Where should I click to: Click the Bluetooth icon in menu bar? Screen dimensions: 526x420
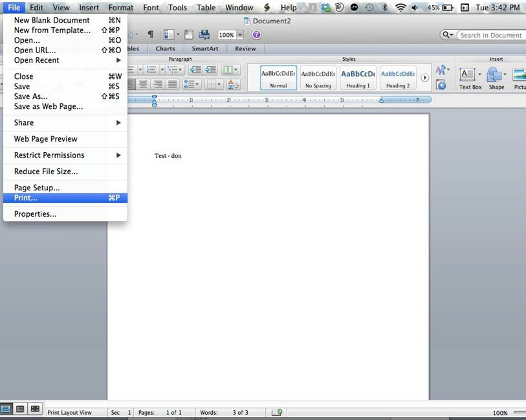(385, 7)
